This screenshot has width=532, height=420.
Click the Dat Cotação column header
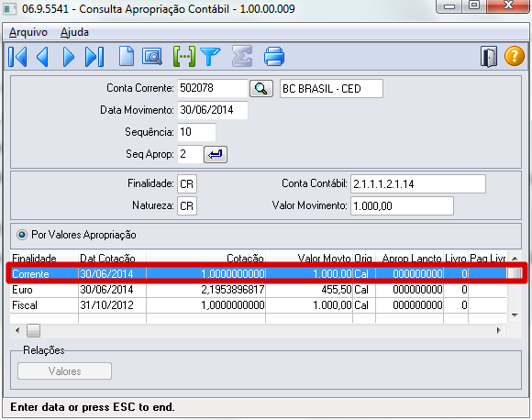pyautogui.click(x=112, y=259)
